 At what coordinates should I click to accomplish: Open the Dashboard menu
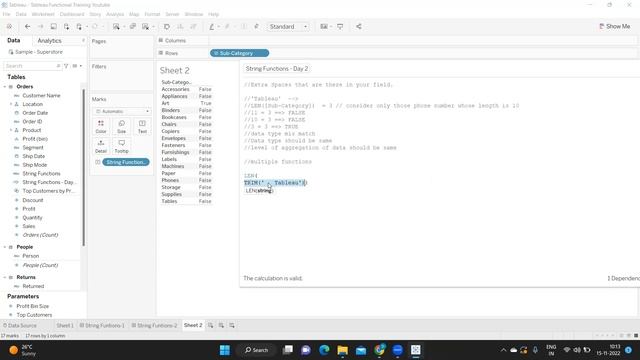click(x=72, y=14)
